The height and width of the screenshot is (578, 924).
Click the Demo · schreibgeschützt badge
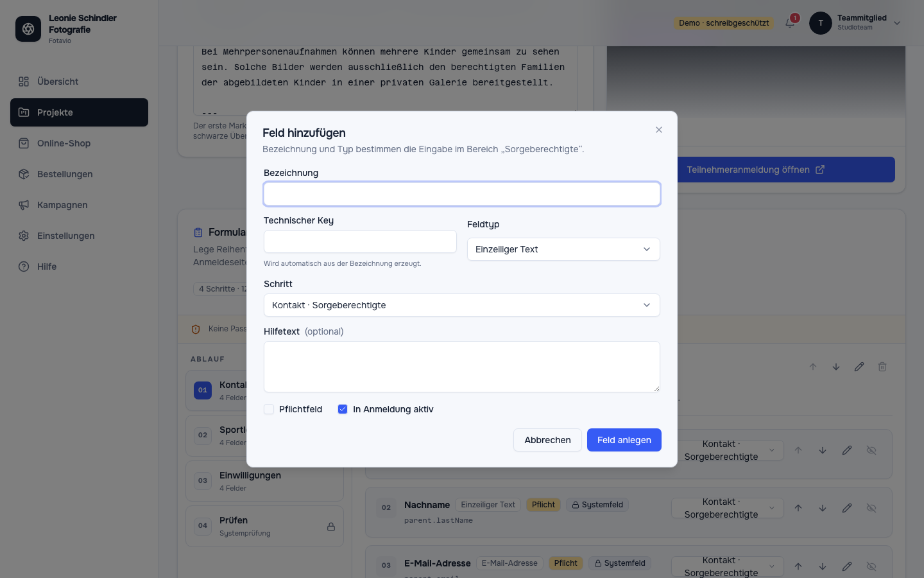[x=724, y=23]
